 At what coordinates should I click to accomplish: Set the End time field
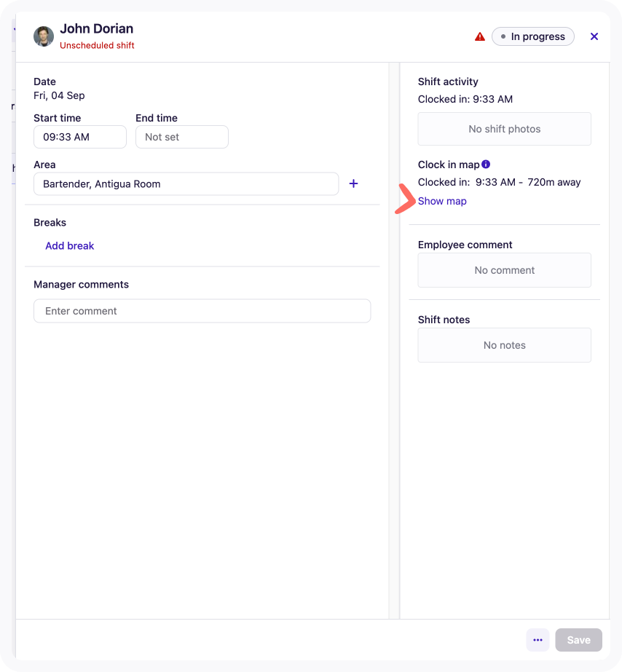click(182, 137)
